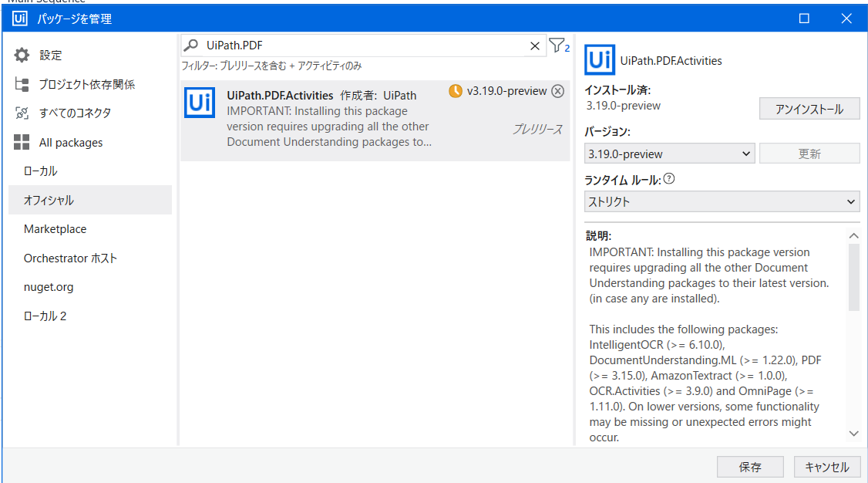
Task: Select the 設定 menu item
Action: pos(50,55)
